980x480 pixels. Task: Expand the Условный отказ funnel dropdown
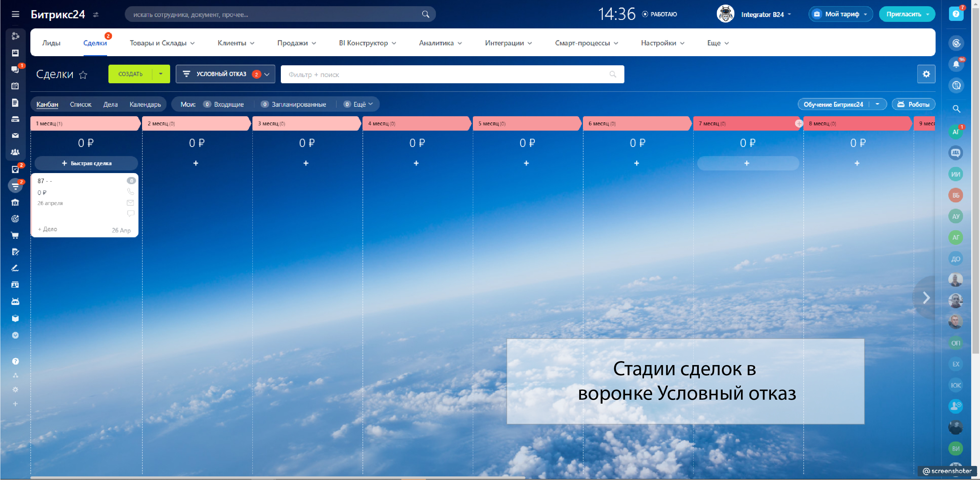[x=267, y=74]
